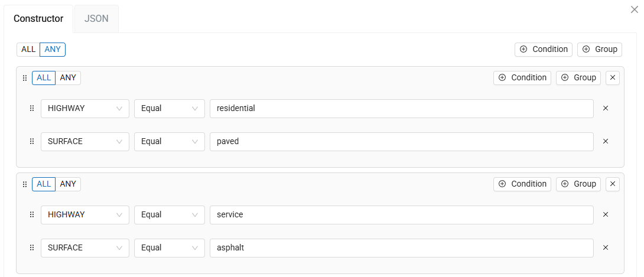Viewport: 644px width, 277px height.
Task: Add a top-level Condition
Action: (x=544, y=49)
